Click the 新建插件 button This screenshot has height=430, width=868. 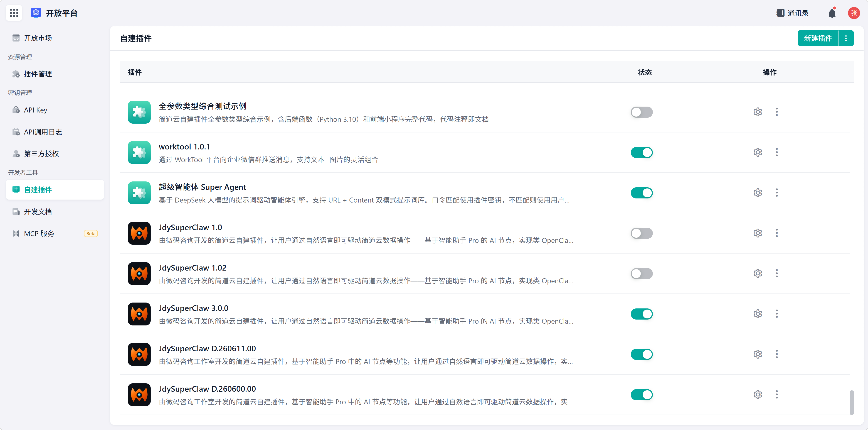[818, 38]
